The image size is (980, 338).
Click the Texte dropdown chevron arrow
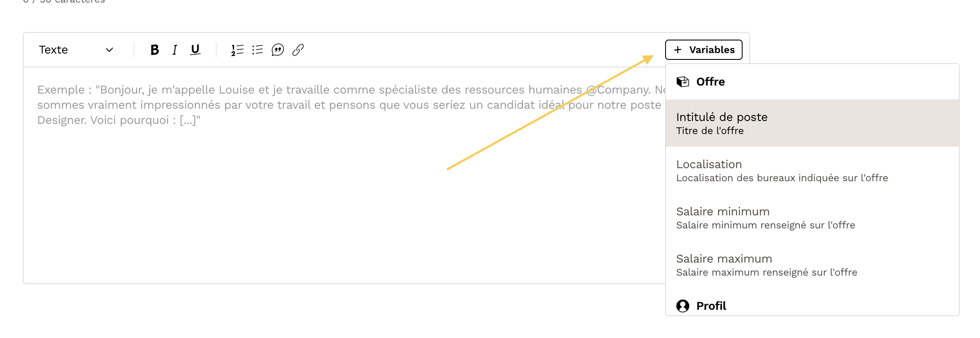[x=109, y=50]
